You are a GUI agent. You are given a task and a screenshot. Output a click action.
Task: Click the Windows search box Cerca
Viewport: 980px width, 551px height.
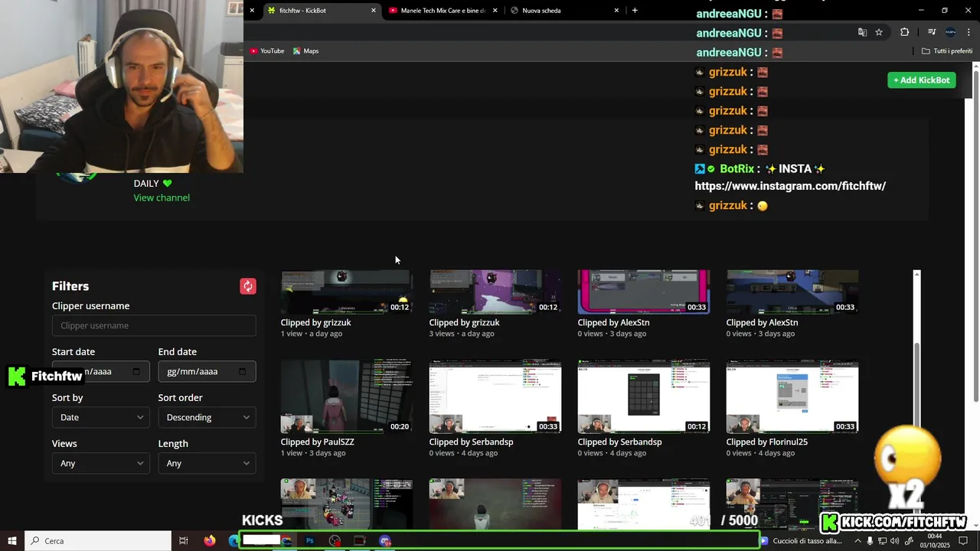click(x=98, y=541)
